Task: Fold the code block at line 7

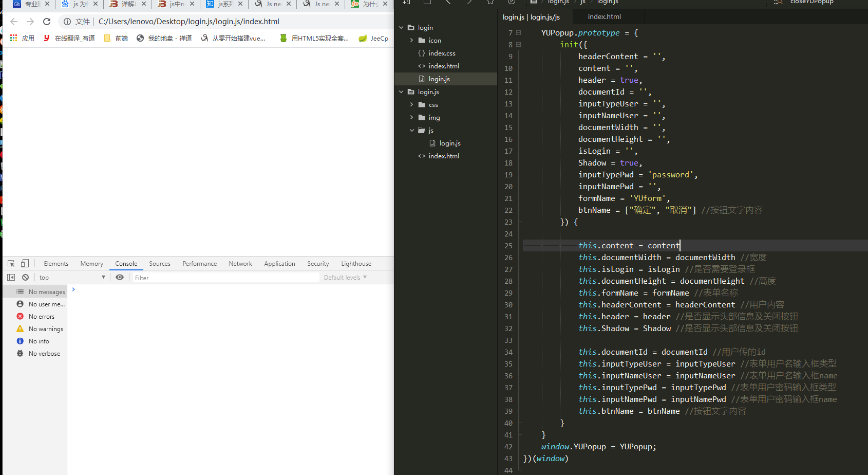Action: tap(519, 33)
